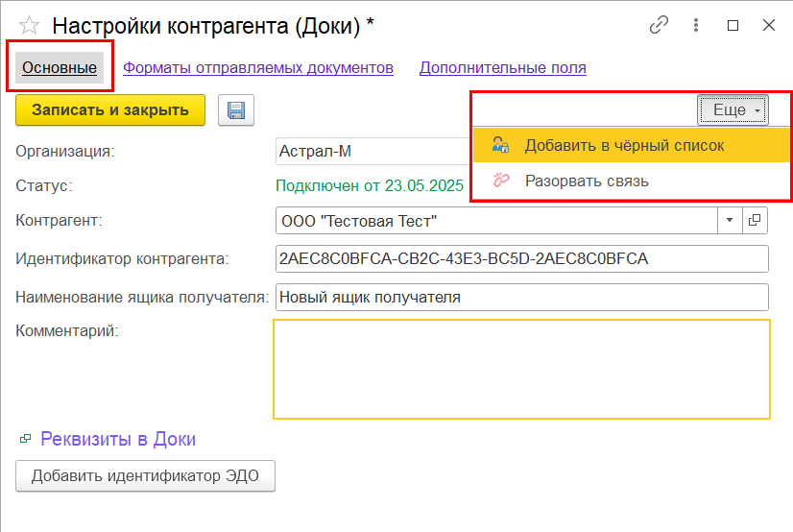The height and width of the screenshot is (532, 793).
Task: Switch to the Основные tab
Action: point(60,67)
